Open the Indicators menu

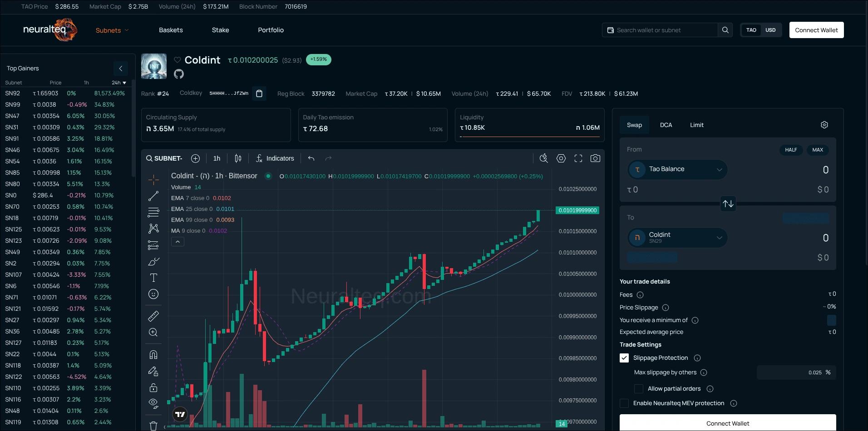click(x=275, y=158)
